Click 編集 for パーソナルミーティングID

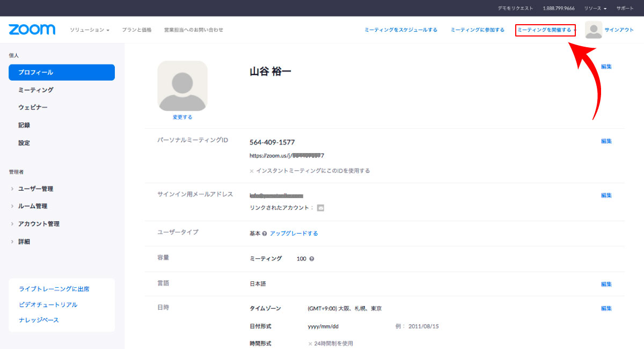tap(606, 141)
